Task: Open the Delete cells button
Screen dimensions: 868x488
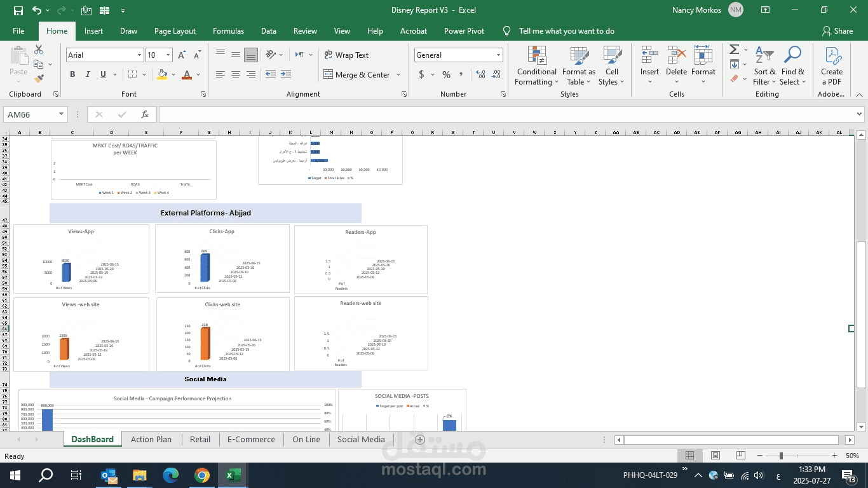Action: 676,65
